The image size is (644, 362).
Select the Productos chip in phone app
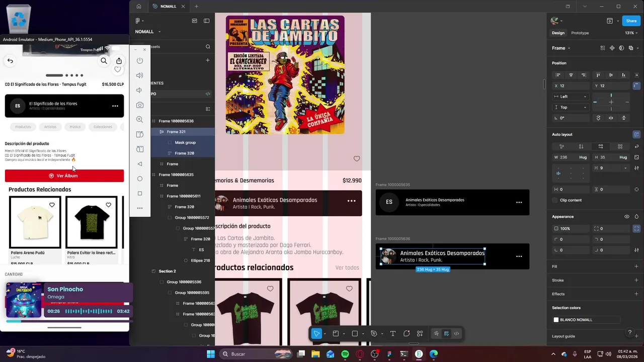point(23,127)
